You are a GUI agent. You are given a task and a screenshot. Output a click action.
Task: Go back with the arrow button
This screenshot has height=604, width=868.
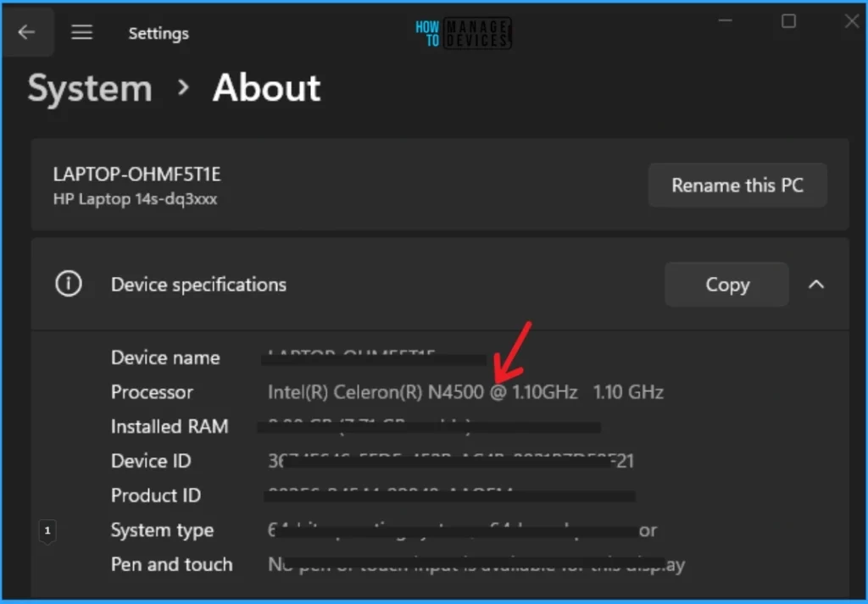coord(26,32)
